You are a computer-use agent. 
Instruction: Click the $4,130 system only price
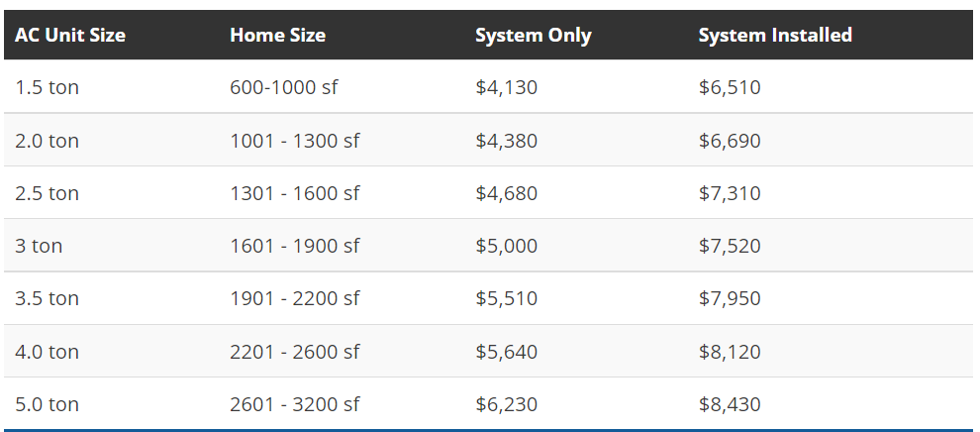(506, 87)
